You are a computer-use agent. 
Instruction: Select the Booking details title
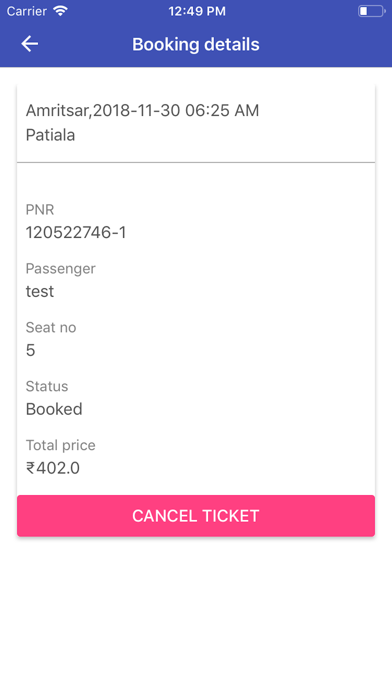(196, 44)
